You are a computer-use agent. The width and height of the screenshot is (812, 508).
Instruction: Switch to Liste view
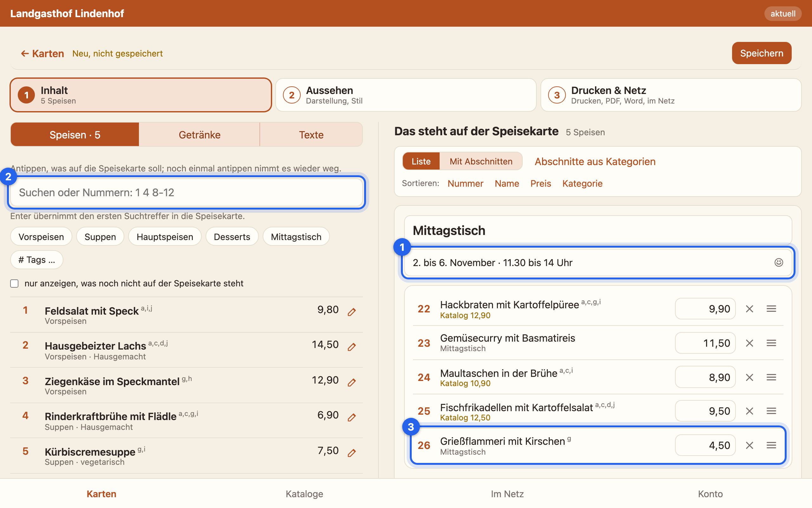[421, 161]
